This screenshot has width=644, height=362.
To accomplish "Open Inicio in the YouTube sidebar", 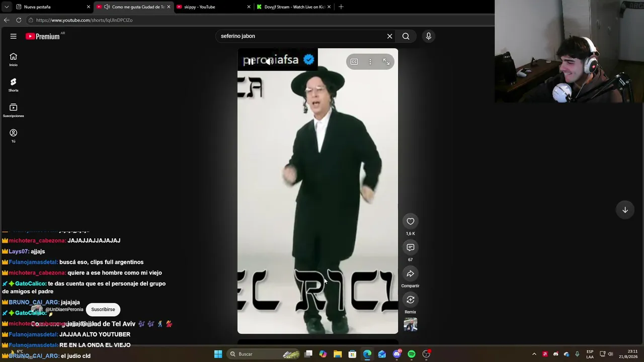I will [x=13, y=59].
